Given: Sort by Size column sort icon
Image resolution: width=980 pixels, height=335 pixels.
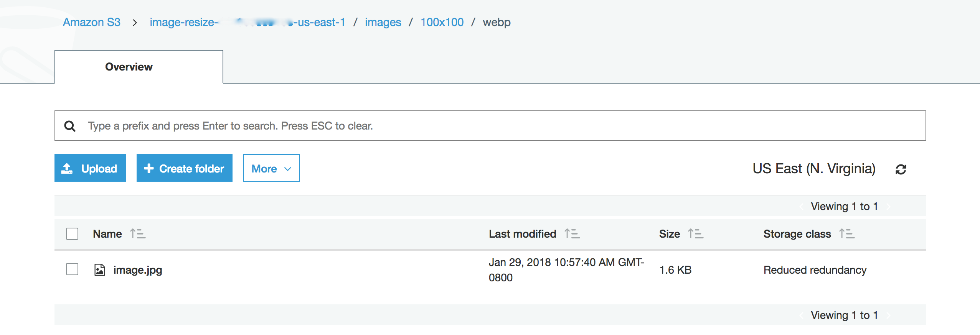Looking at the screenshot, I should 695,233.
